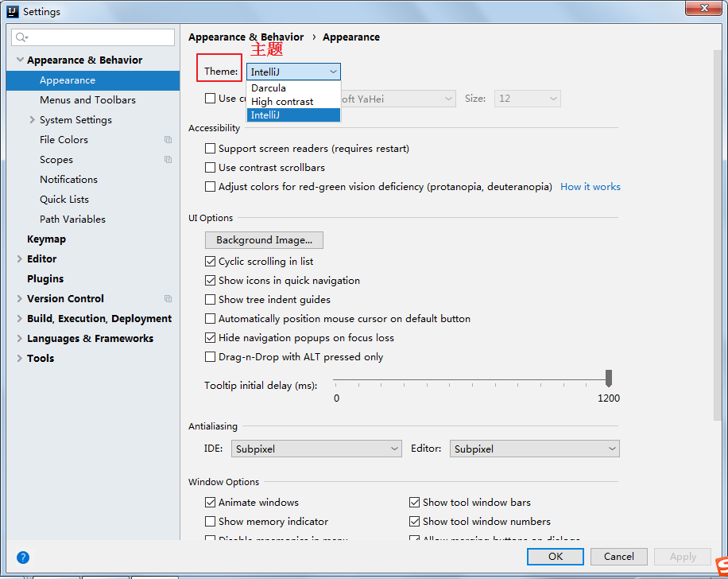Click the project-level icon beside Version Control
The image size is (728, 579).
pos(168,299)
